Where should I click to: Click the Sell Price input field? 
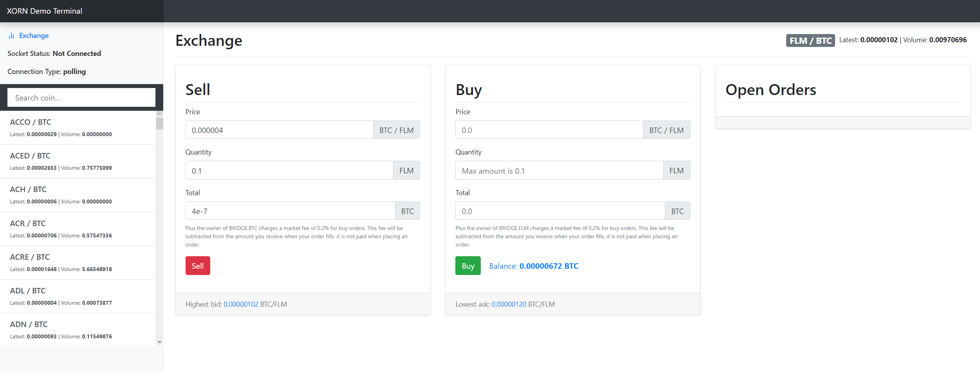(279, 130)
